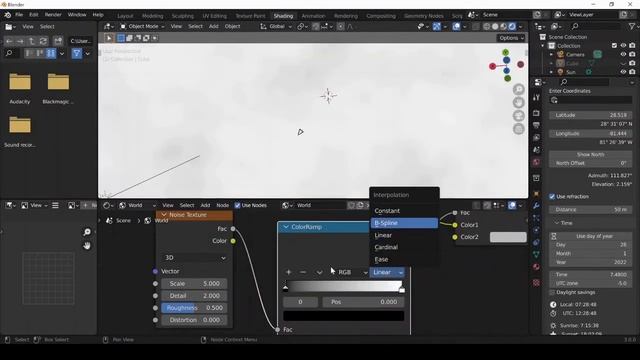Toggle the Use refraction checkbox
The image size is (640, 360).
[x=552, y=197]
